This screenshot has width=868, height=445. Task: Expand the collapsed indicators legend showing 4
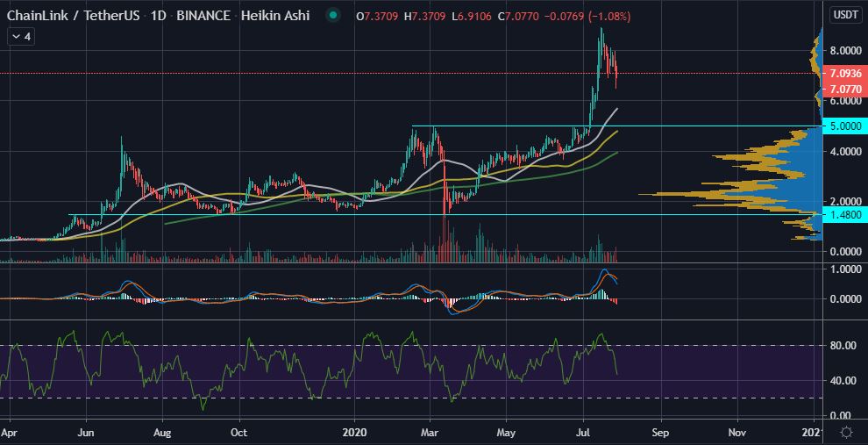19,37
